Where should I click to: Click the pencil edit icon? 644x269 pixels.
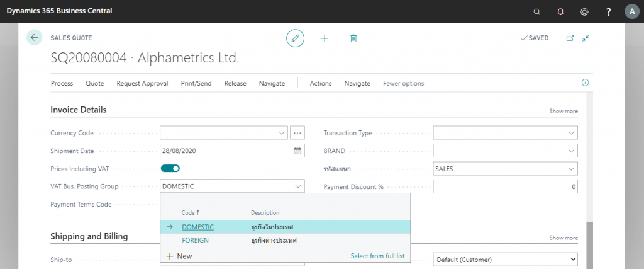[295, 38]
